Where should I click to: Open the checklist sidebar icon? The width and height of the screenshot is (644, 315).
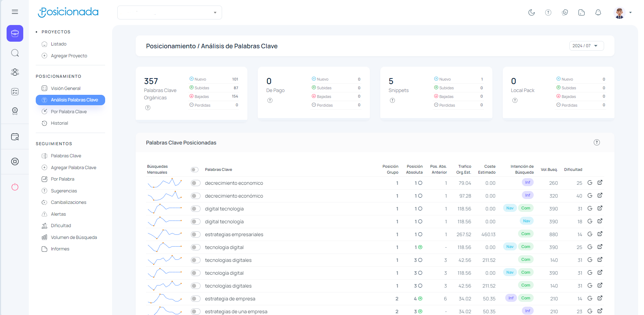[x=15, y=92]
